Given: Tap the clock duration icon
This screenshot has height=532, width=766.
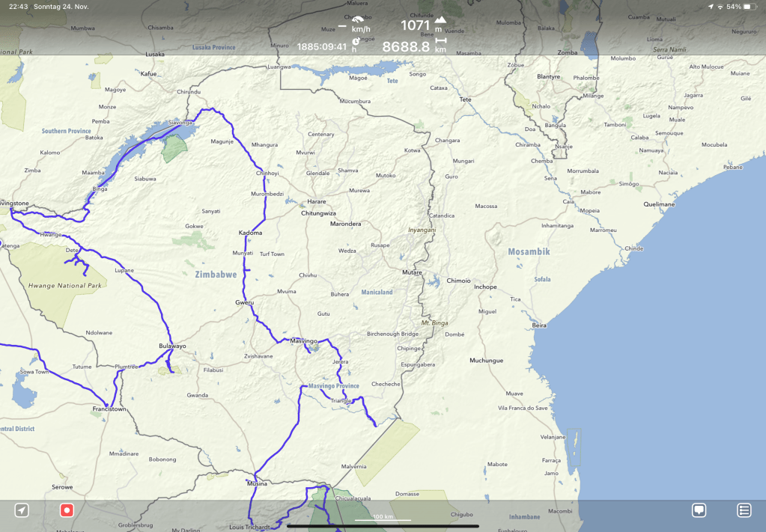Looking at the screenshot, I should coord(355,43).
